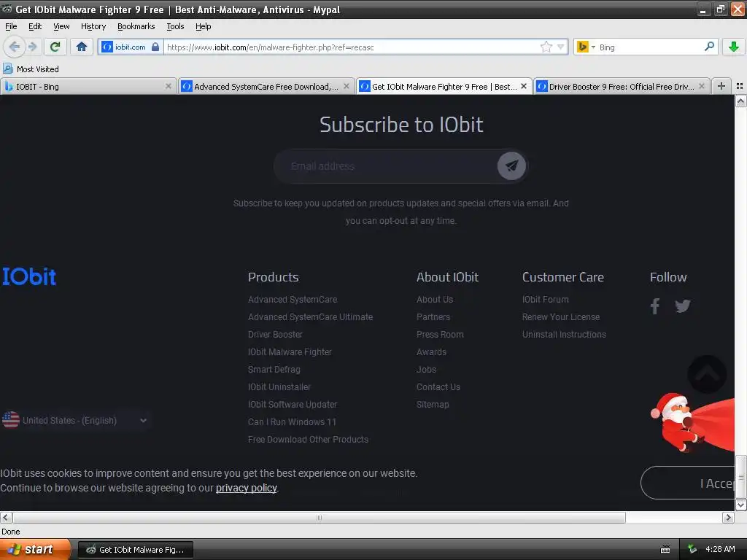Open Free Download Other Products link

309,440
